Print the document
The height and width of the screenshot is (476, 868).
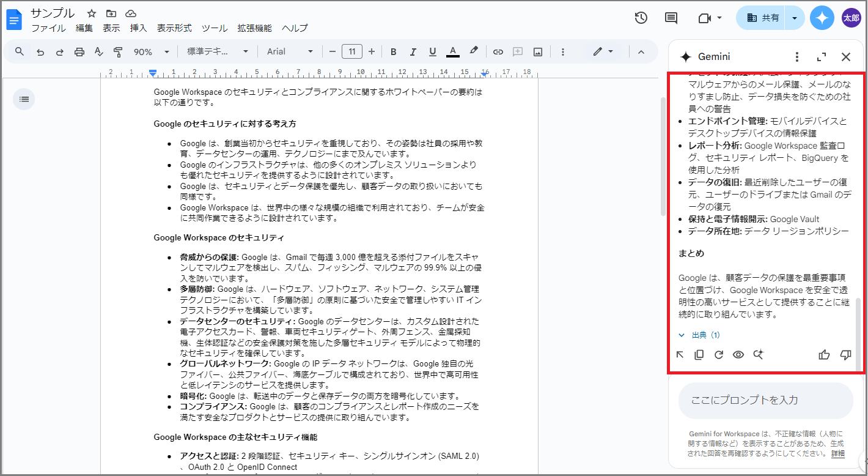tap(79, 52)
